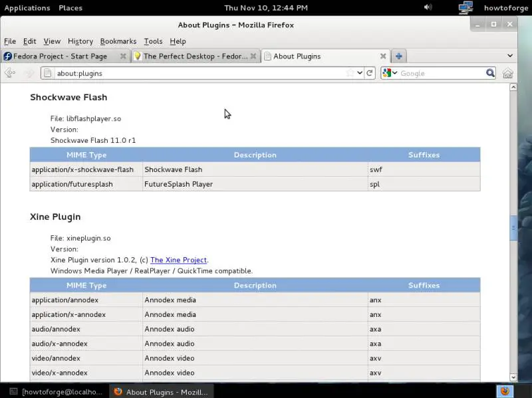List all tabs dropdown arrow
Screen dimensions: 532x398
[509, 56]
